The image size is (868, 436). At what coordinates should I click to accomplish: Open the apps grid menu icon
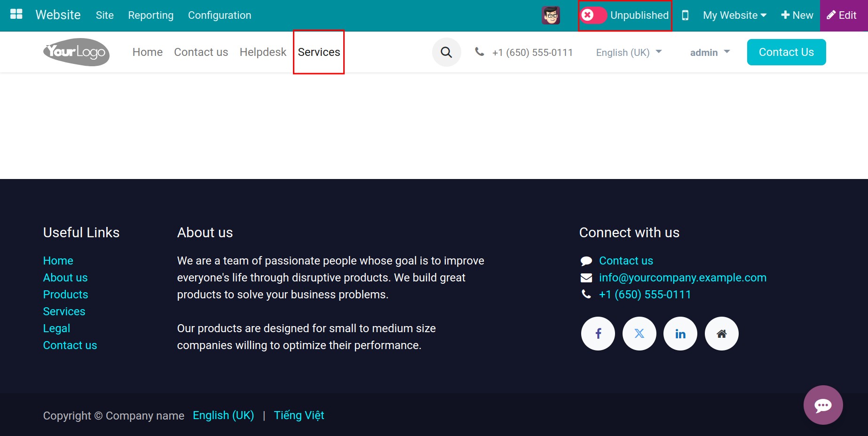(x=16, y=15)
